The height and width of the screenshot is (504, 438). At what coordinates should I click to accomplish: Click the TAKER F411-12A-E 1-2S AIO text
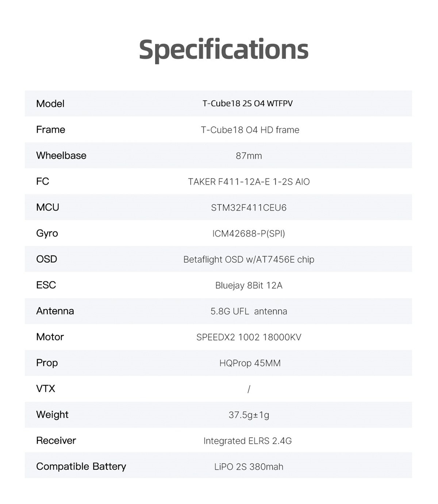click(249, 181)
